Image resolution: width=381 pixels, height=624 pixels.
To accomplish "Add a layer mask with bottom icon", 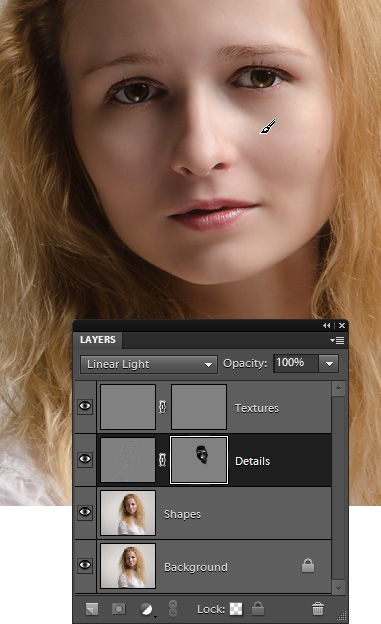I will click(x=119, y=608).
